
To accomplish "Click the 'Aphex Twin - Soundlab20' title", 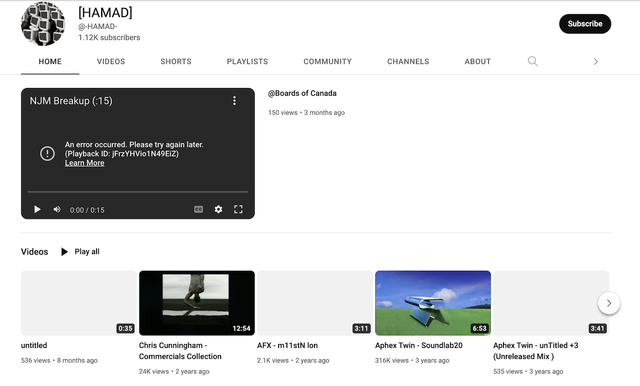I will (x=419, y=345).
